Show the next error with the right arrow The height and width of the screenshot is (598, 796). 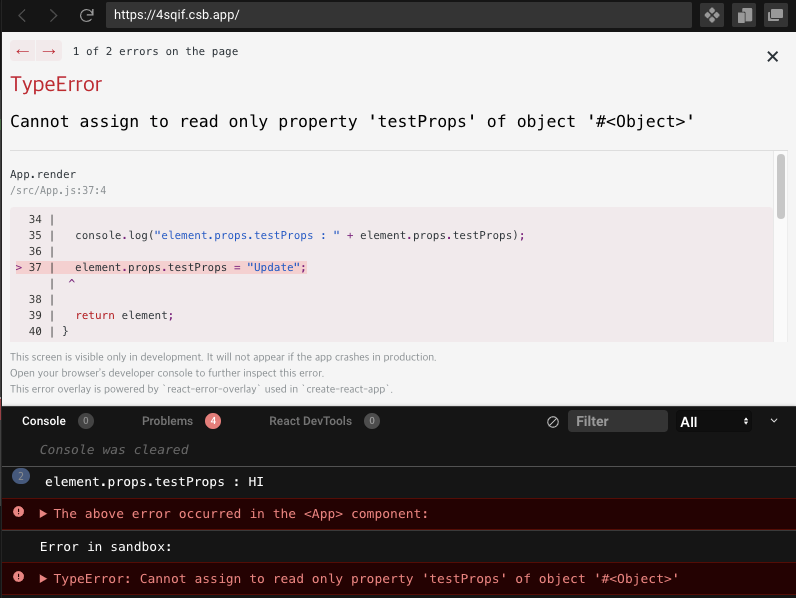coord(49,51)
